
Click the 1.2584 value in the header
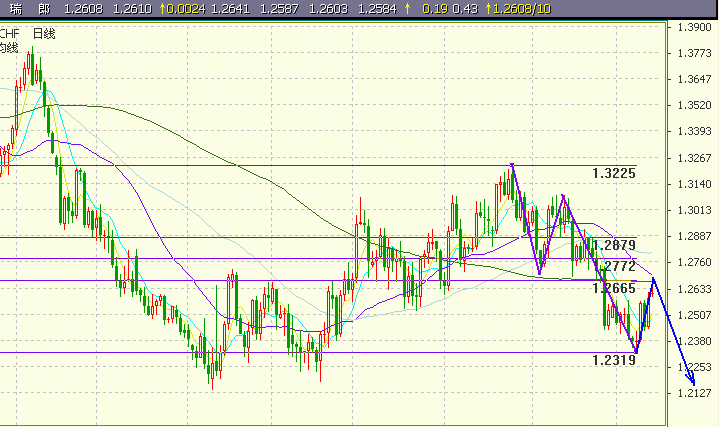click(x=377, y=9)
